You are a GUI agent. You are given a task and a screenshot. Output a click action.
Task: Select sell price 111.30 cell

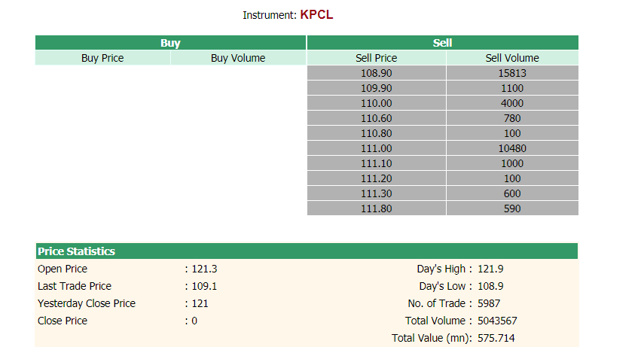click(376, 193)
